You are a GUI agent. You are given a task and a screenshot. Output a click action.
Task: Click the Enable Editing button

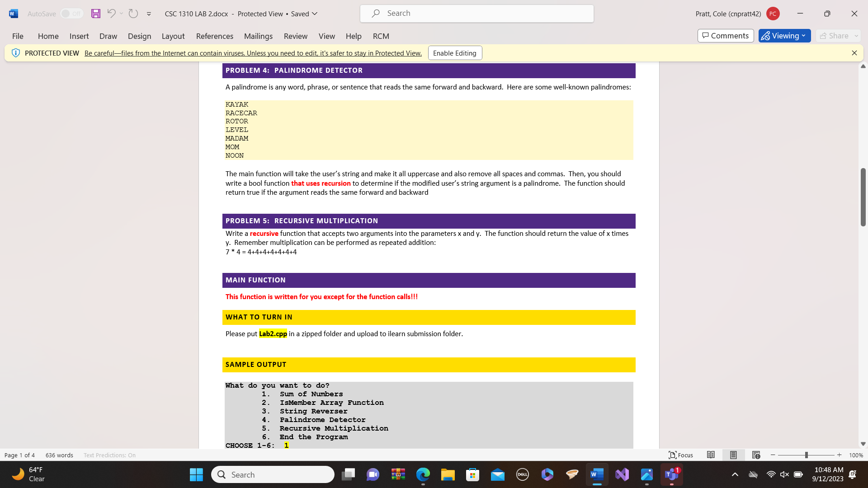(x=454, y=53)
